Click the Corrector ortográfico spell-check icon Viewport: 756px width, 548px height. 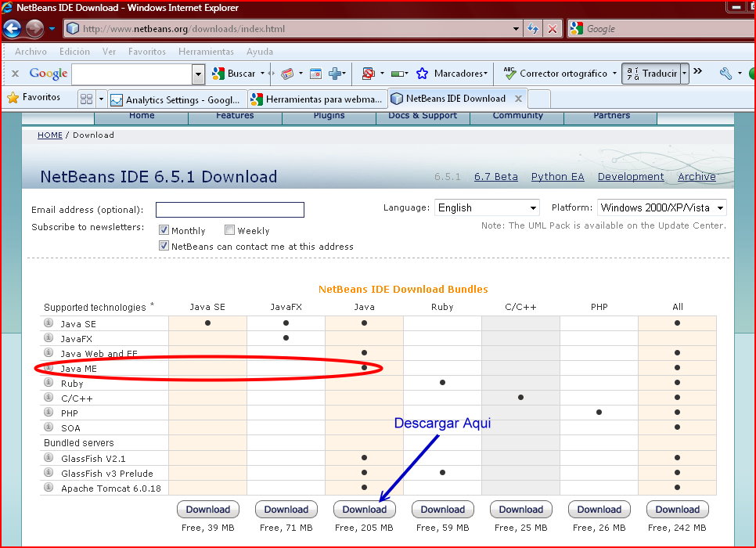coord(509,73)
